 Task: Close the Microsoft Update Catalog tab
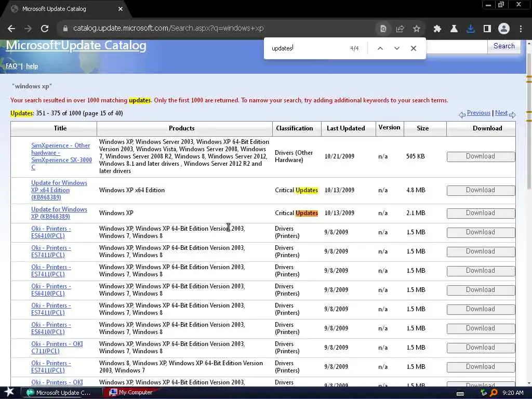coord(121,9)
